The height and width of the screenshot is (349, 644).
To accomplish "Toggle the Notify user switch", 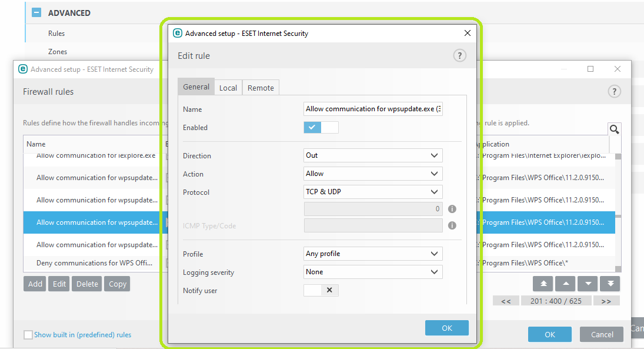I will 321,290.
